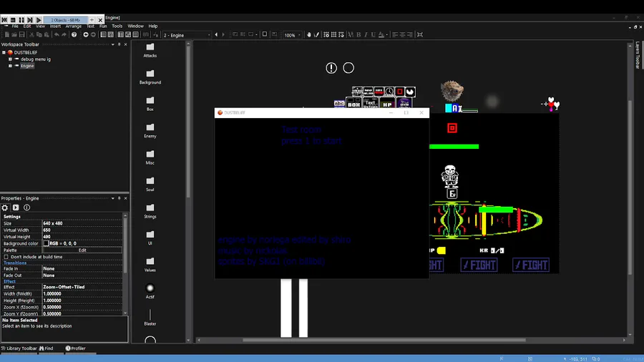This screenshot has height=362, width=644.
Task: Select the hand pan tool
Action: click(x=309, y=35)
